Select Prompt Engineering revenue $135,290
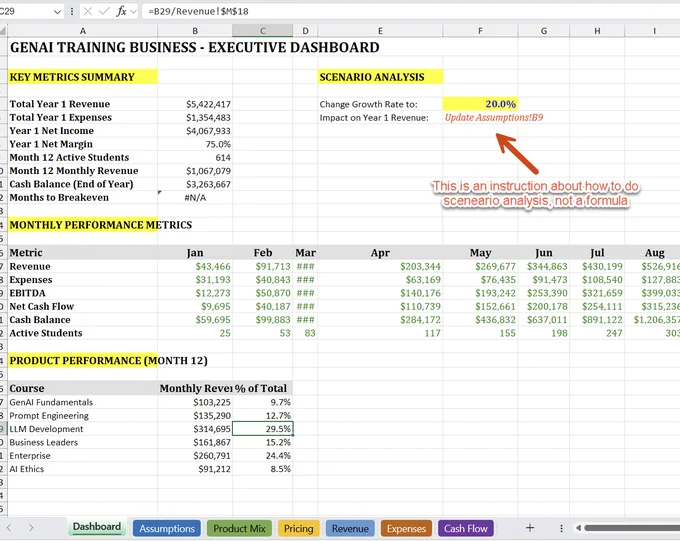The width and height of the screenshot is (680, 541). click(x=195, y=416)
